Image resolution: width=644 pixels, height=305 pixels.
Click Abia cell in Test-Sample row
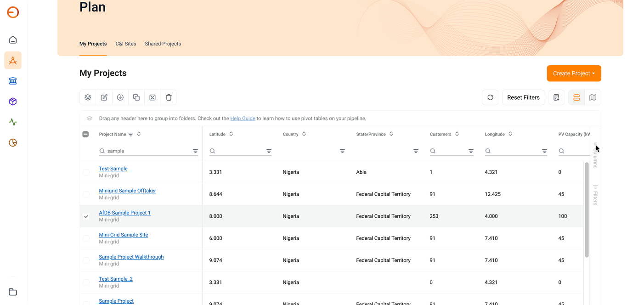(362, 172)
